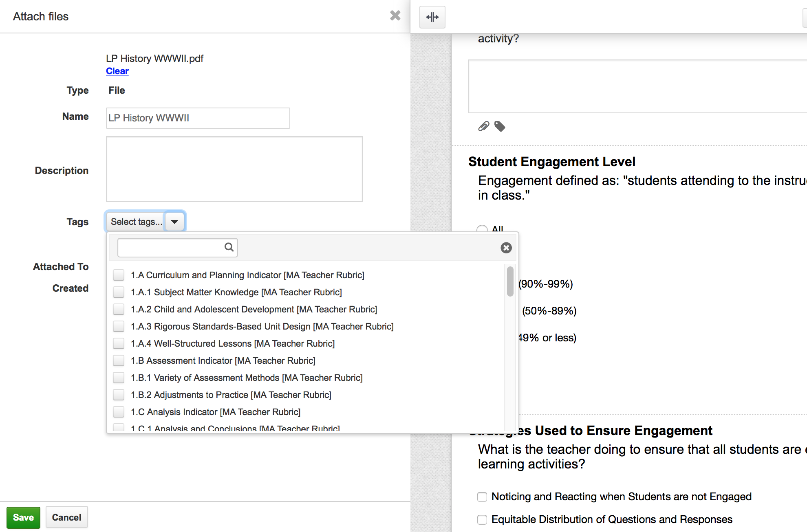Click the panel splitter resize icon
The image size is (807, 532).
coord(432,17)
